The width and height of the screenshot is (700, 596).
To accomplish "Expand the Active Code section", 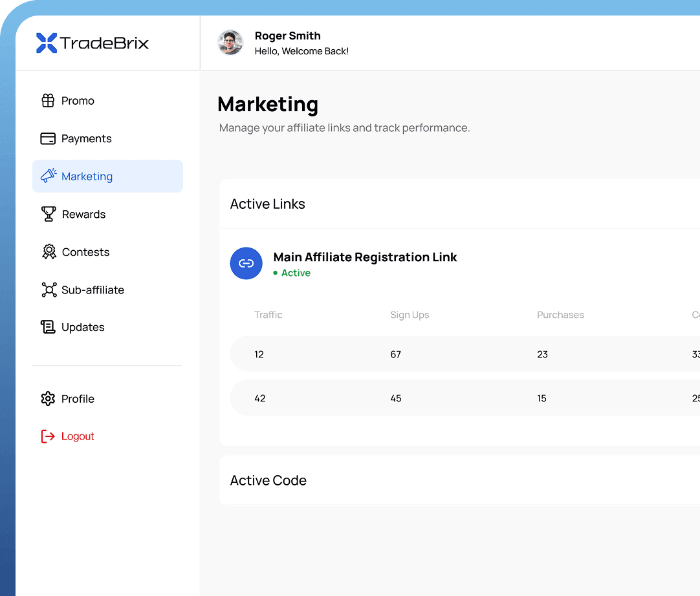I will pos(268,480).
